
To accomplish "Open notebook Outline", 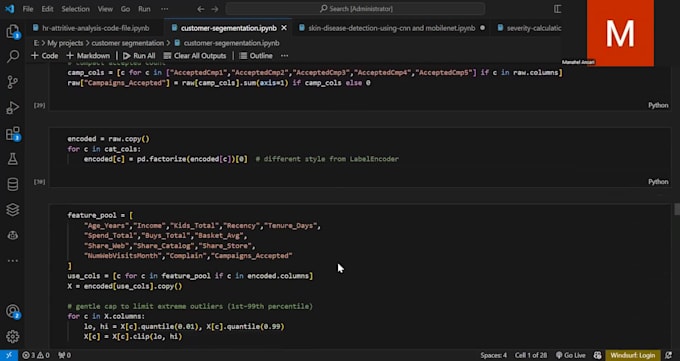I will coord(256,56).
